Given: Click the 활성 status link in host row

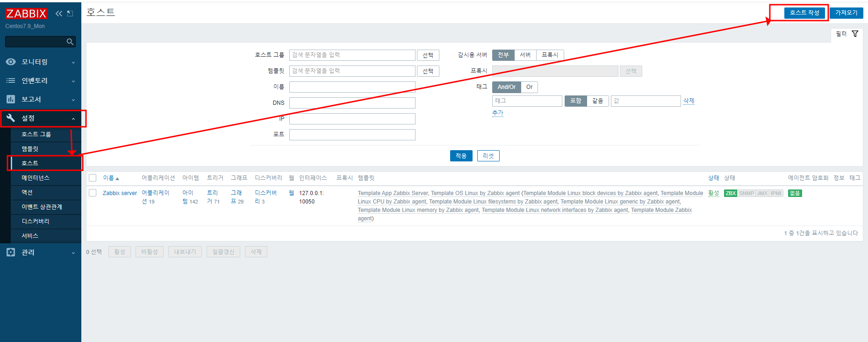Looking at the screenshot, I should (x=714, y=193).
